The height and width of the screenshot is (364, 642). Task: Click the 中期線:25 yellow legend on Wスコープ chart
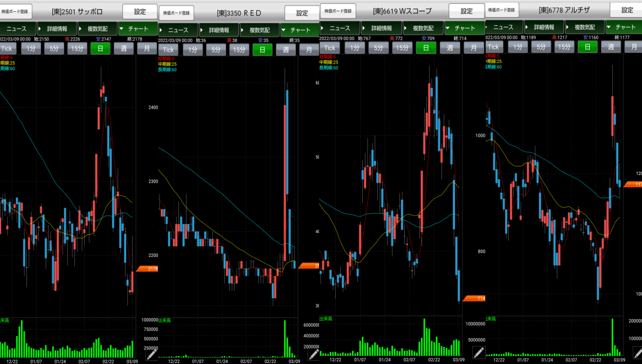click(x=330, y=62)
